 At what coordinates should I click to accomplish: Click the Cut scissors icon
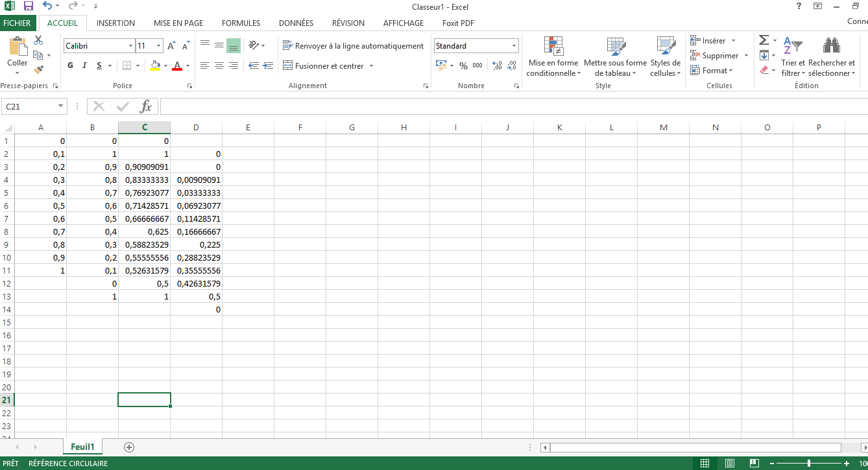click(x=38, y=40)
